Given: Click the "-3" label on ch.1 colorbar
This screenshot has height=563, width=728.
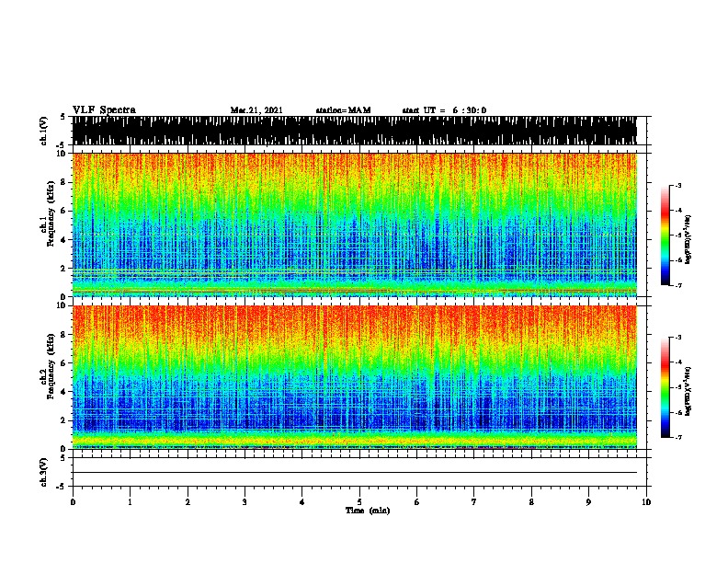Looking at the screenshot, I should (678, 185).
